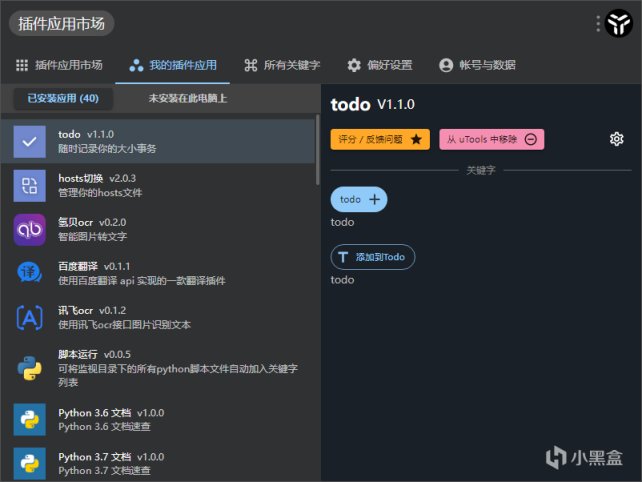Click the plugin list scrollbar thumb
Viewport: 642px width, 482px height.
(x=317, y=149)
